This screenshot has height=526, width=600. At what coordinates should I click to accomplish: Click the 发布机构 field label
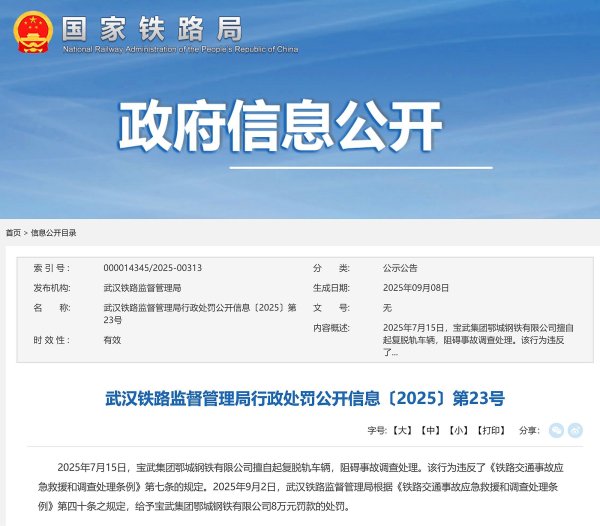52,288
